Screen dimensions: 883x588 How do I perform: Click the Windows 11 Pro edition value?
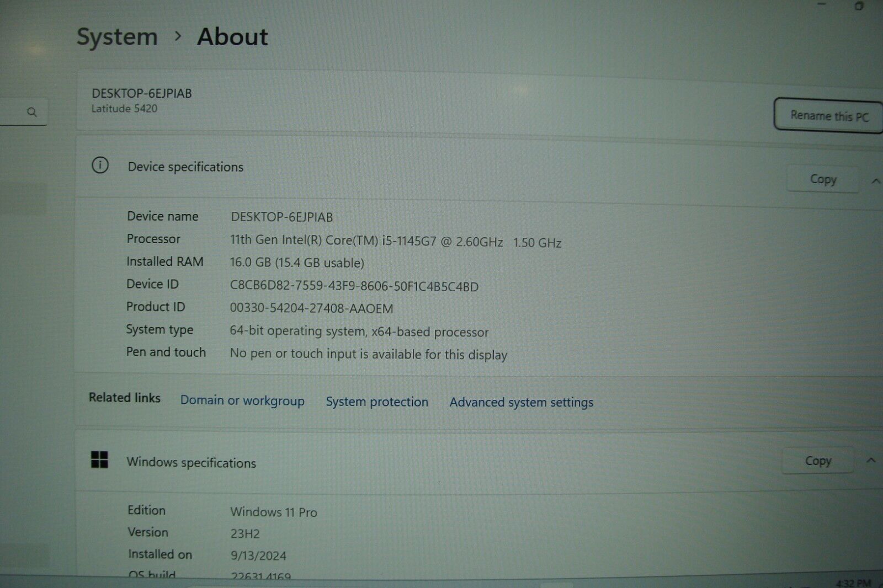[274, 512]
